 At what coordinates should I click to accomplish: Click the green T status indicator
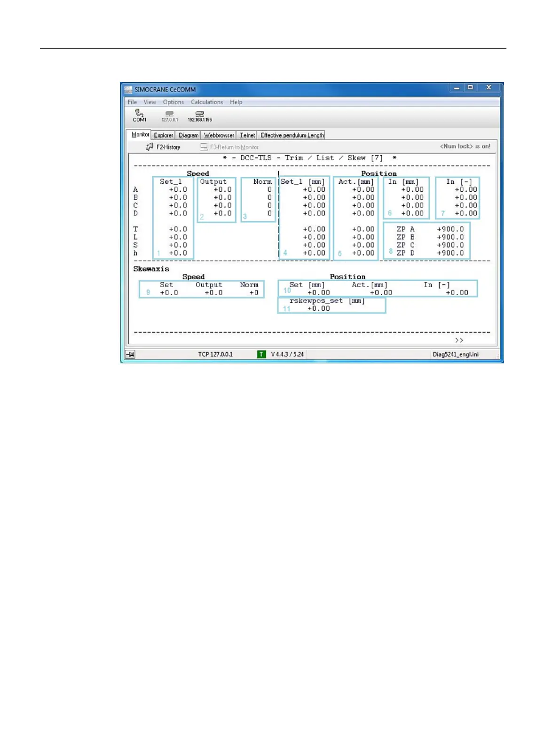(x=262, y=354)
